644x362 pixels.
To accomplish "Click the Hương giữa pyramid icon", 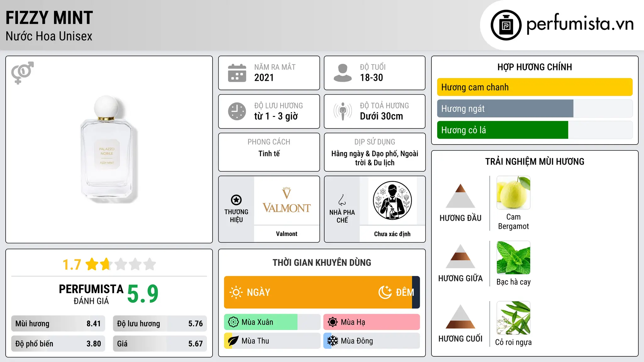I will pyautogui.click(x=460, y=256).
